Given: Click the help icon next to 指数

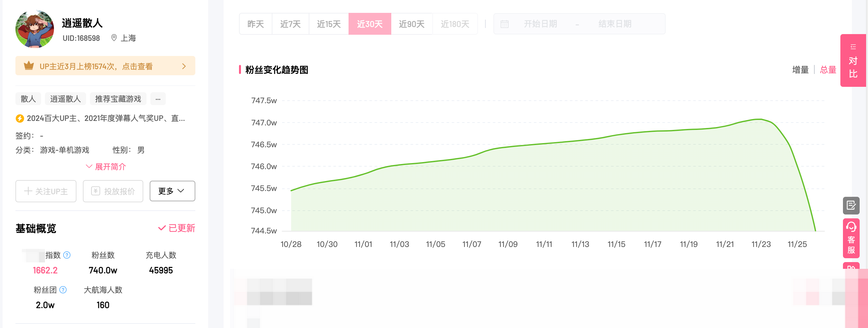Looking at the screenshot, I should click(67, 255).
